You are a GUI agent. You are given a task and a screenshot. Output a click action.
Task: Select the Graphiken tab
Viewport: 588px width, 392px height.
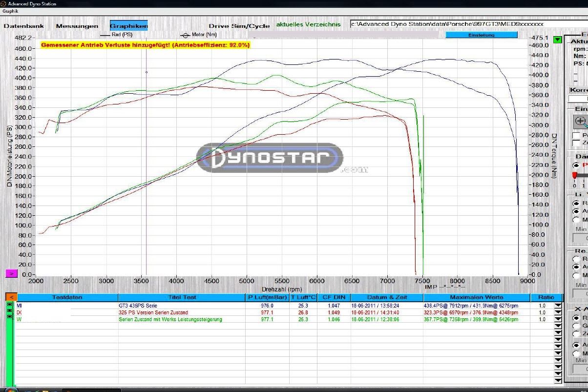coord(129,26)
